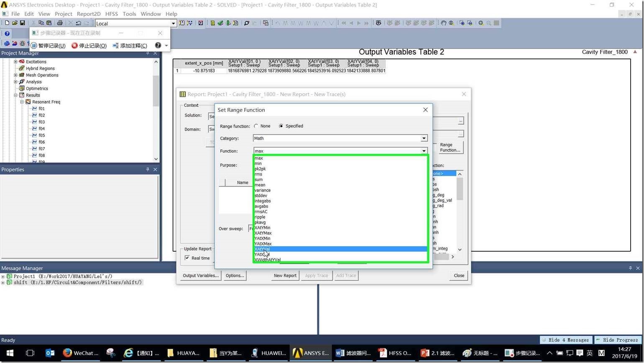
Task: Open the HFSS menu
Action: coord(112,14)
